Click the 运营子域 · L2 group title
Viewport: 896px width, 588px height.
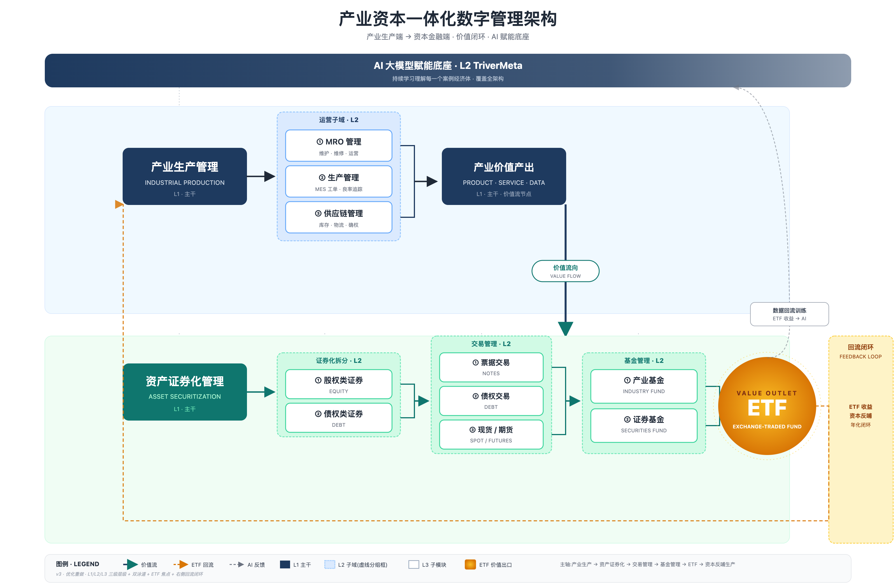pyautogui.click(x=339, y=120)
